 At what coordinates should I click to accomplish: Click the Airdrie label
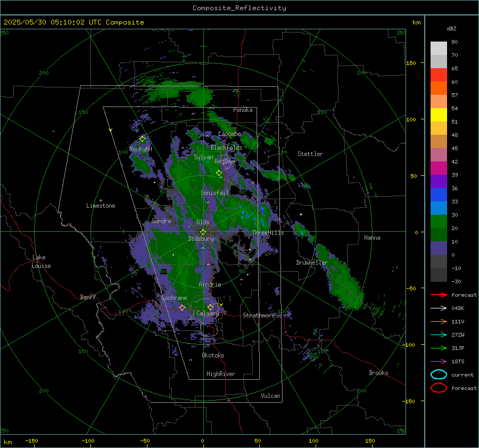210,284
